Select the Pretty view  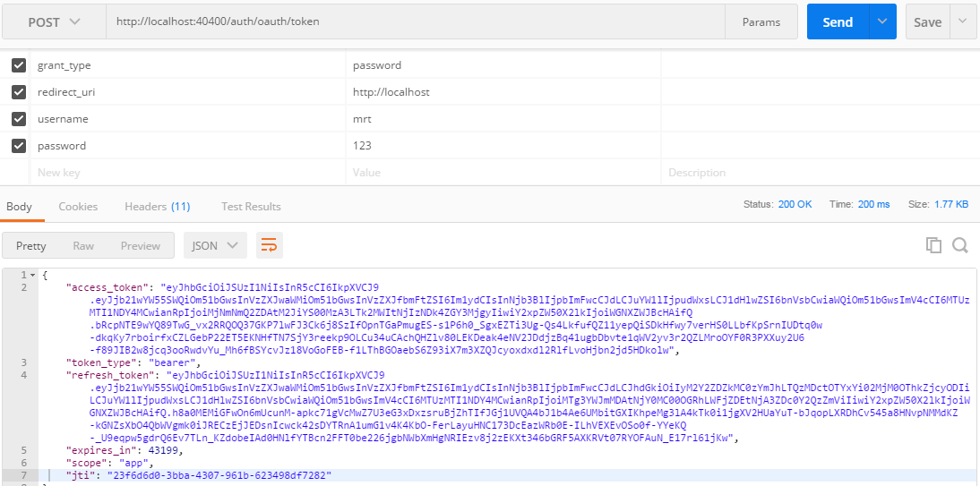pyautogui.click(x=31, y=245)
